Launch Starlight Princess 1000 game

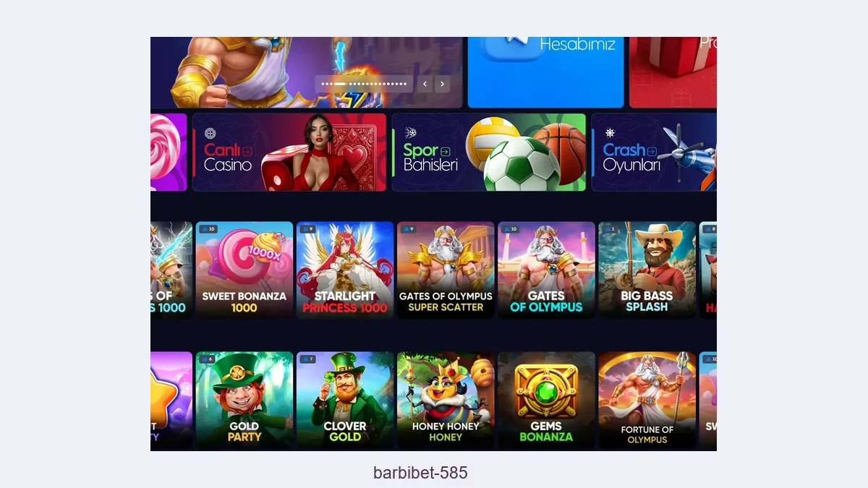click(345, 270)
